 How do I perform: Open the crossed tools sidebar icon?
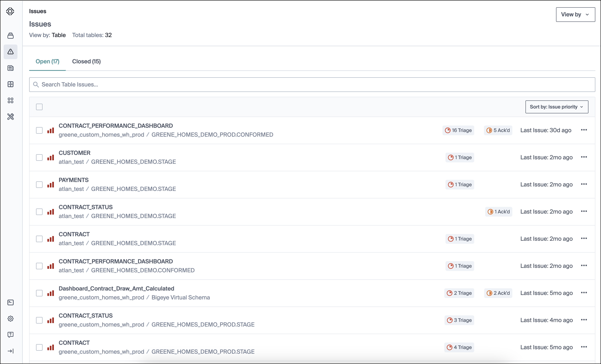(x=10, y=117)
